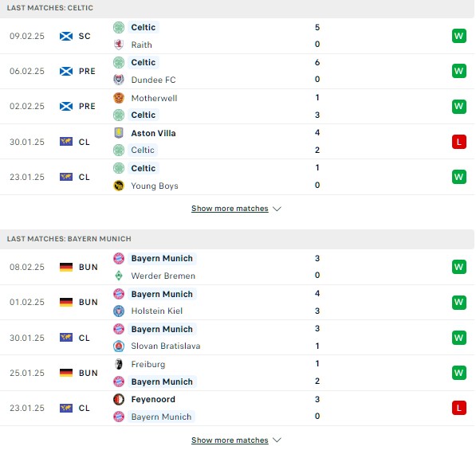This screenshot has height=454, width=476.
Task: Click chevron next to Celtic's Show more matches
Action: [x=277, y=209]
